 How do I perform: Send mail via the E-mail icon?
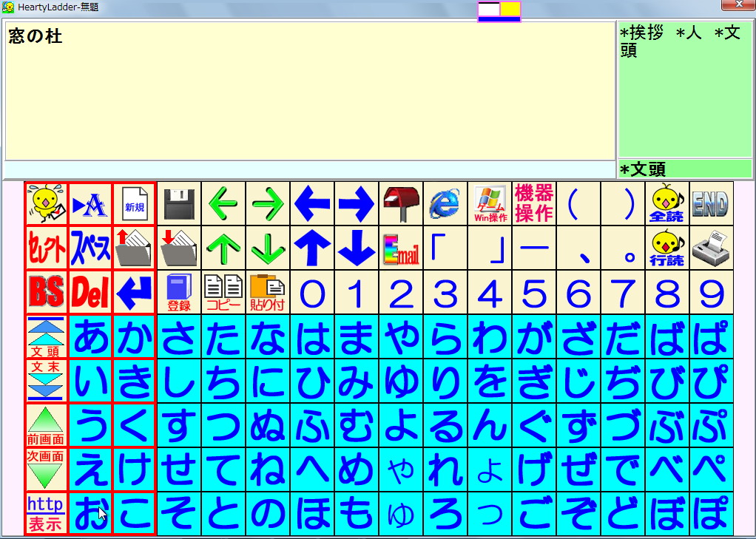click(x=400, y=248)
